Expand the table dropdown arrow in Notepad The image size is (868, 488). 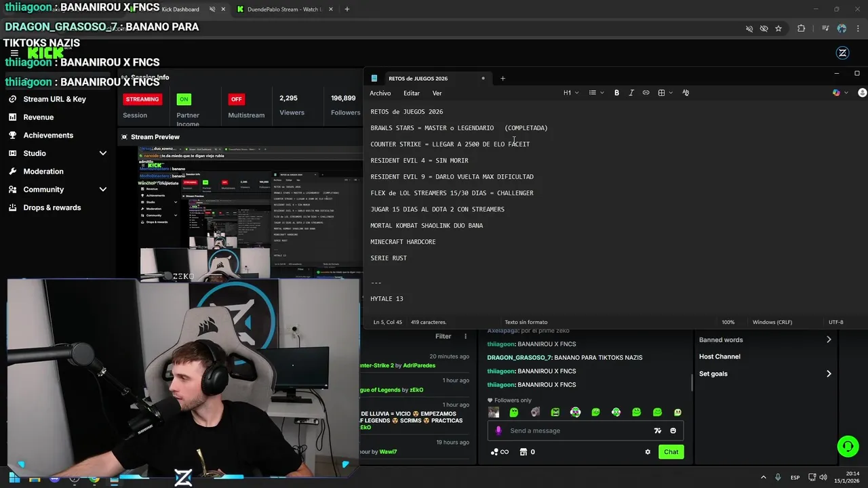click(670, 93)
